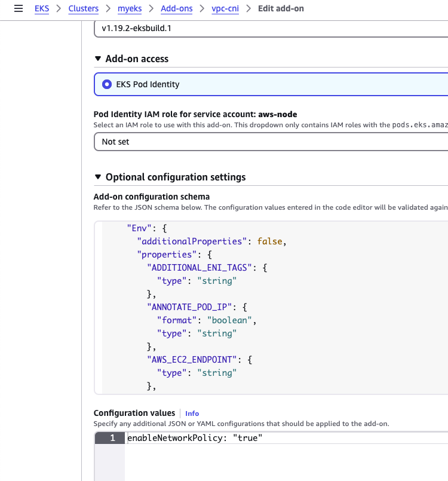Open the Pod Identity IAM role dropdown
Viewport: 448px width, 481px height.
click(x=271, y=142)
